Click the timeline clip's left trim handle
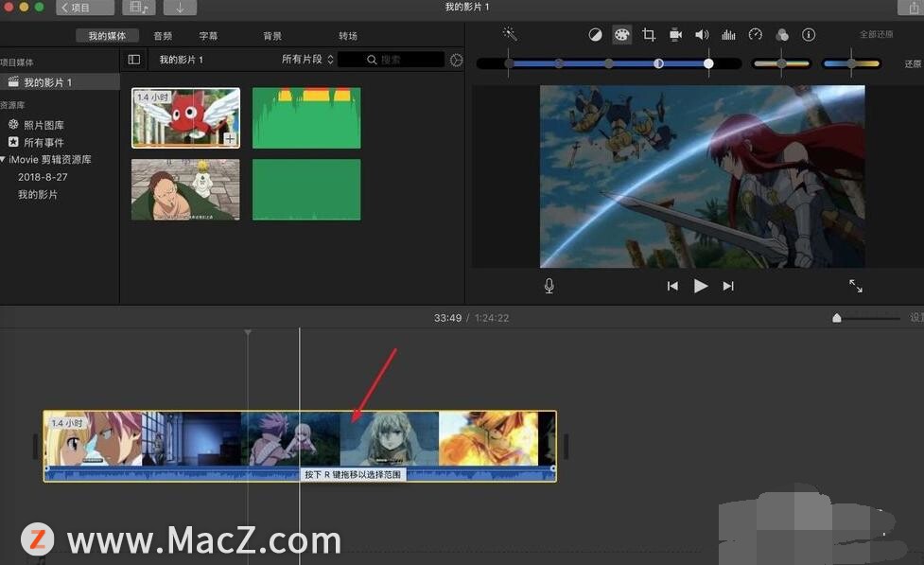Image resolution: width=924 pixels, height=565 pixels. pyautogui.click(x=35, y=447)
